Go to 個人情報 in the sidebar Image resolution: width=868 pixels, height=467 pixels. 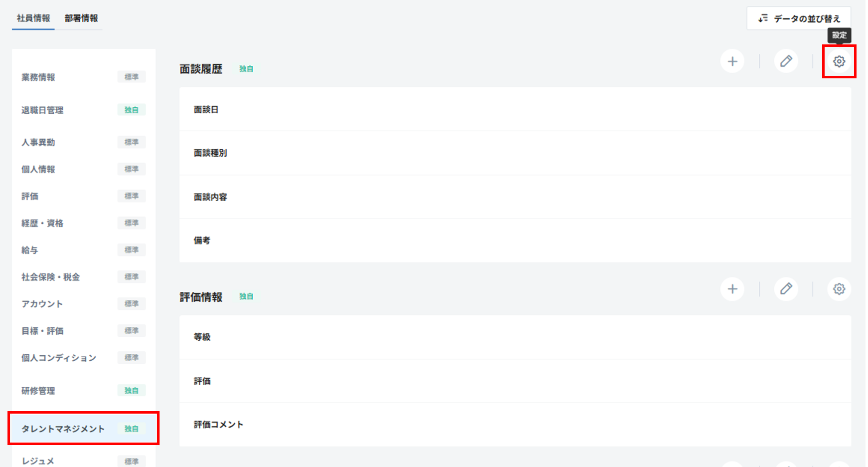pos(38,170)
